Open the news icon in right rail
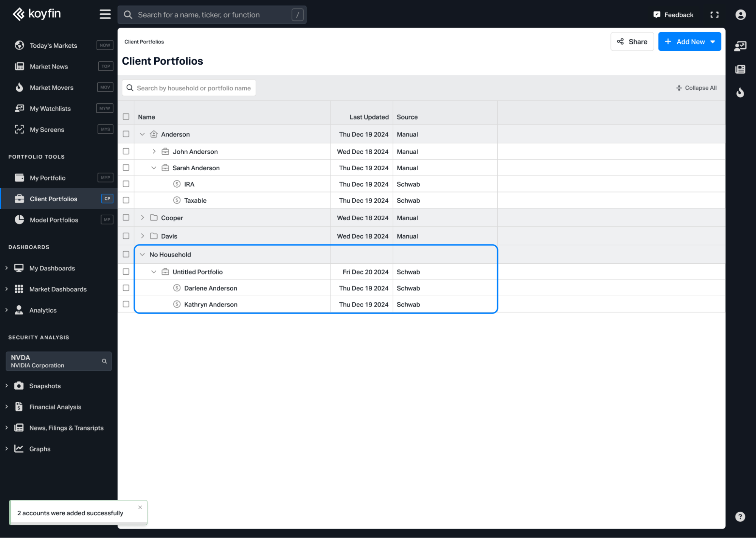The width and height of the screenshot is (756, 538). [x=740, y=69]
